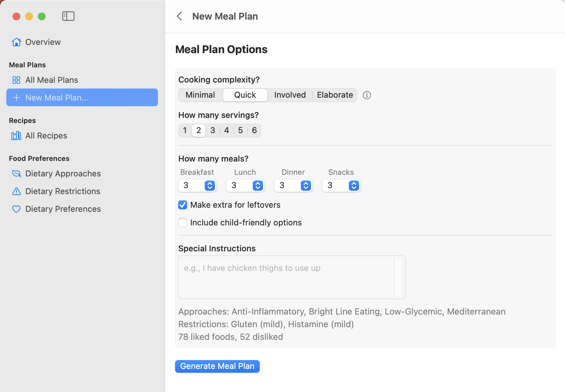Decrease Lunch count with its stepper

(x=258, y=187)
